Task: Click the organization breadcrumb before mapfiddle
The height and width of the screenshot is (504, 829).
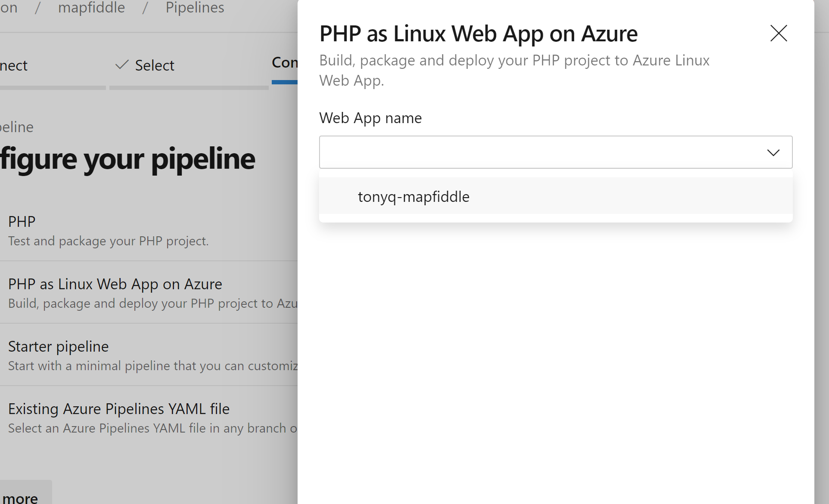Action: 9,8
